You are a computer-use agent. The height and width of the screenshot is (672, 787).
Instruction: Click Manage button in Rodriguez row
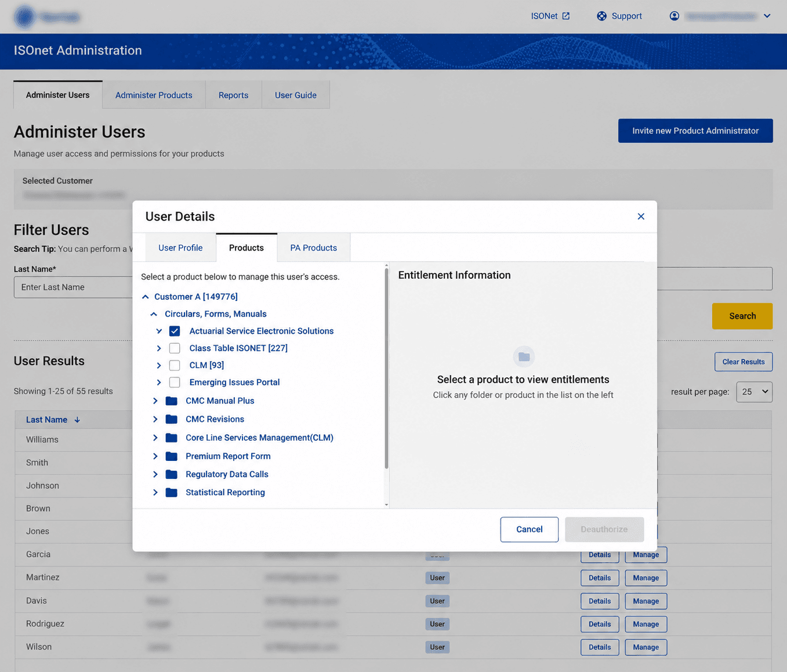[646, 624]
